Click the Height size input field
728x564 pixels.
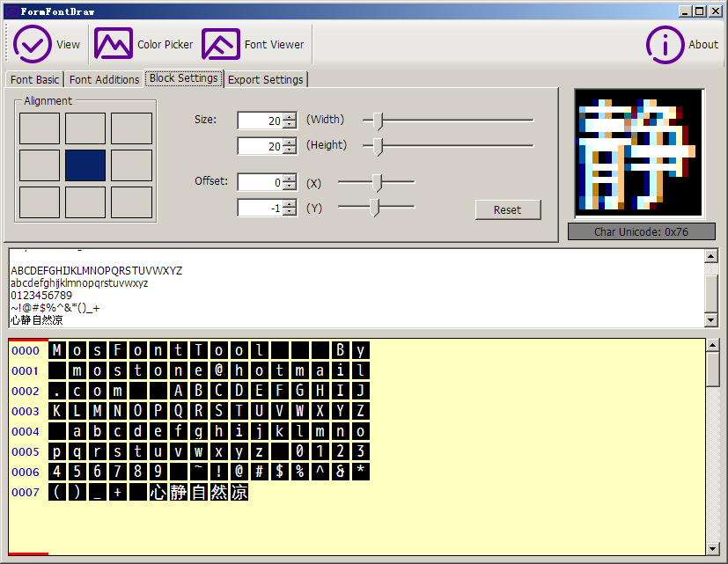260,146
